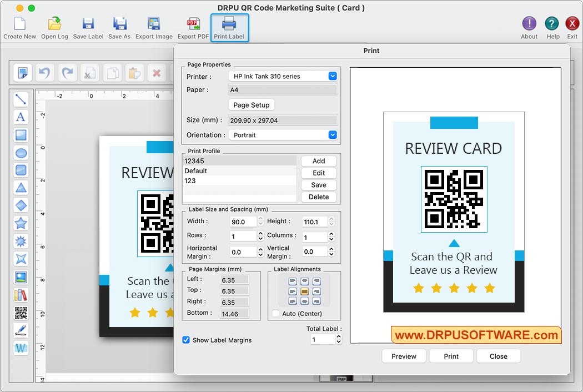This screenshot has width=583, height=392.
Task: Enable the Auto (Center) checkbox
Action: 275,314
